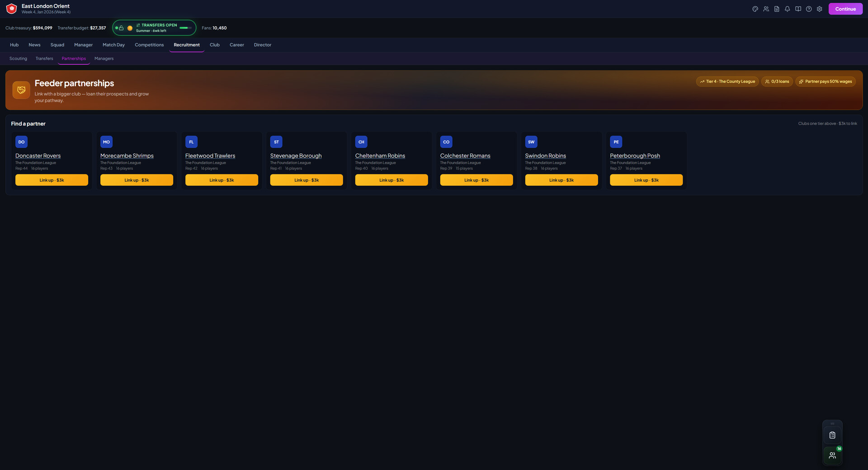Click the ST badge for Stevenage Borough
868x470 pixels.
pos(276,142)
